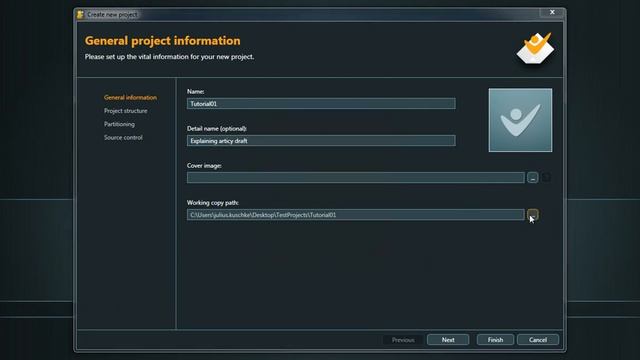640x360 pixels.
Task: Close the Create new project window
Action: pos(552,12)
